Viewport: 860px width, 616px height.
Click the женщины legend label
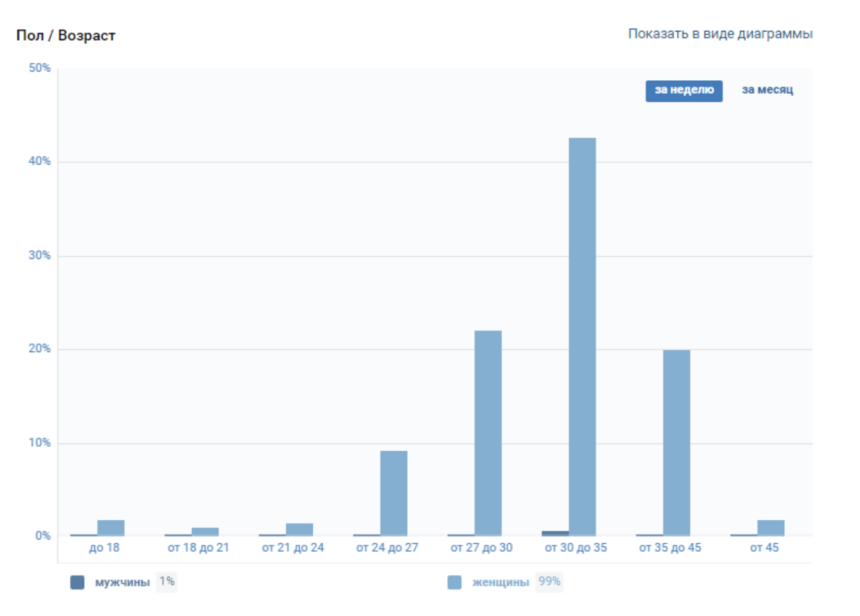500,582
